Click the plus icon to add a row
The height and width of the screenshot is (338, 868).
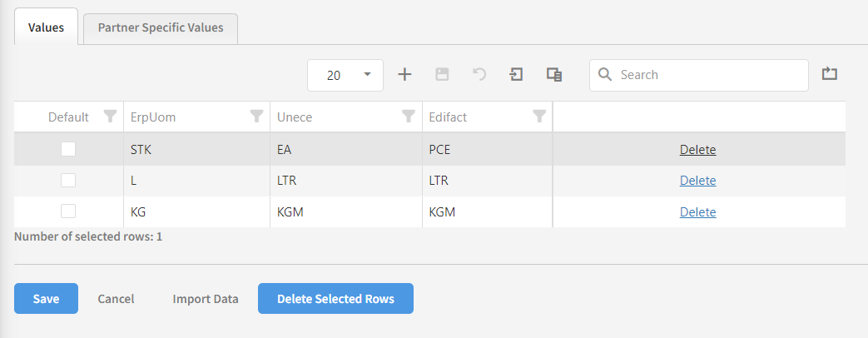404,74
